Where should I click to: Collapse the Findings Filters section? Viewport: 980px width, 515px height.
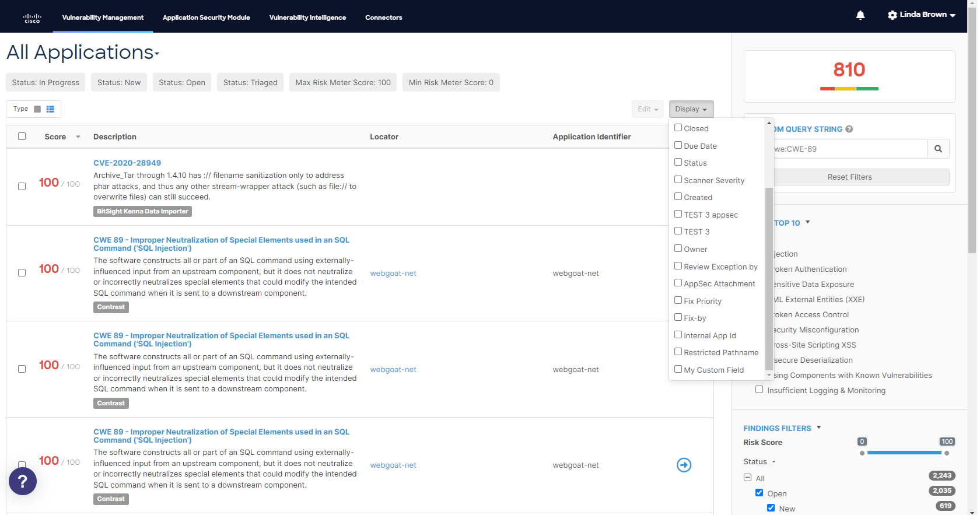(819, 428)
